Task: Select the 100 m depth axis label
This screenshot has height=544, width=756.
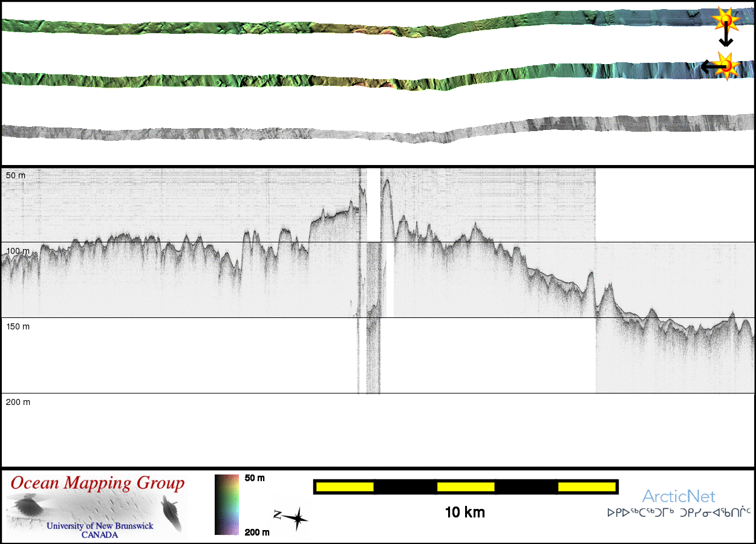Action: [18, 251]
